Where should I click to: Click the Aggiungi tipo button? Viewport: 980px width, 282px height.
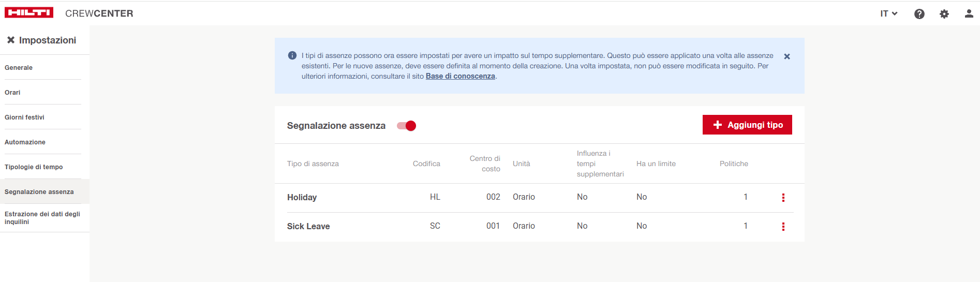coord(747,125)
